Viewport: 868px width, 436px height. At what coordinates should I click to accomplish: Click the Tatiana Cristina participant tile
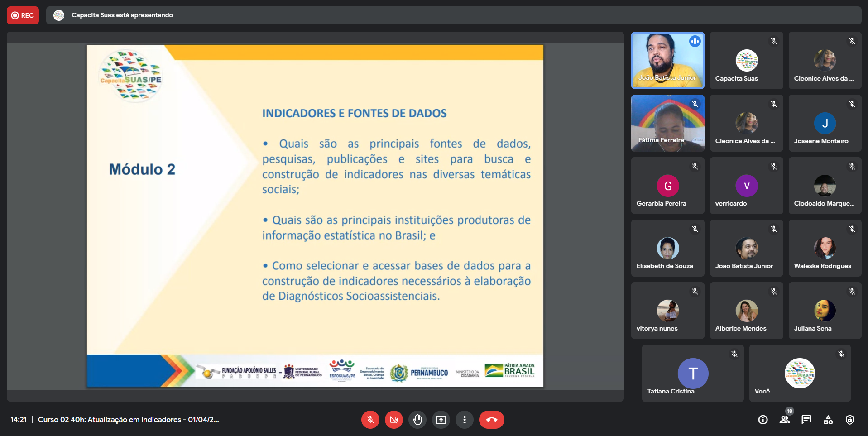693,373
